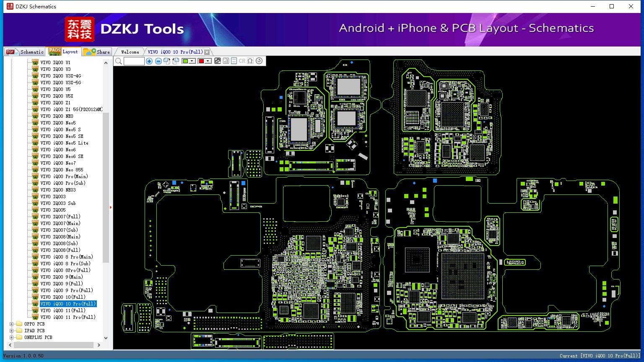Select VIVO iQOO Pro(Main)
This screenshot has height=362, width=644.
[64, 176]
